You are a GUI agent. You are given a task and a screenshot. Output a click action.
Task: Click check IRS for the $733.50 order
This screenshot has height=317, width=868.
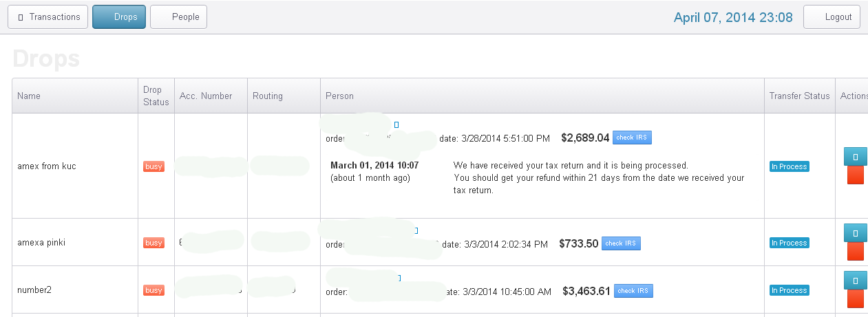pos(621,243)
